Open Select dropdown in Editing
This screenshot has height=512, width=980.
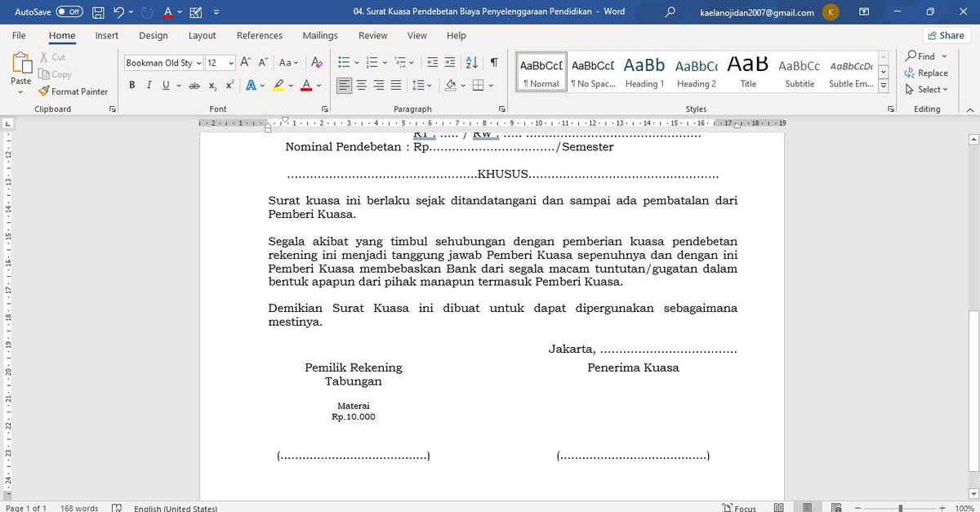927,90
